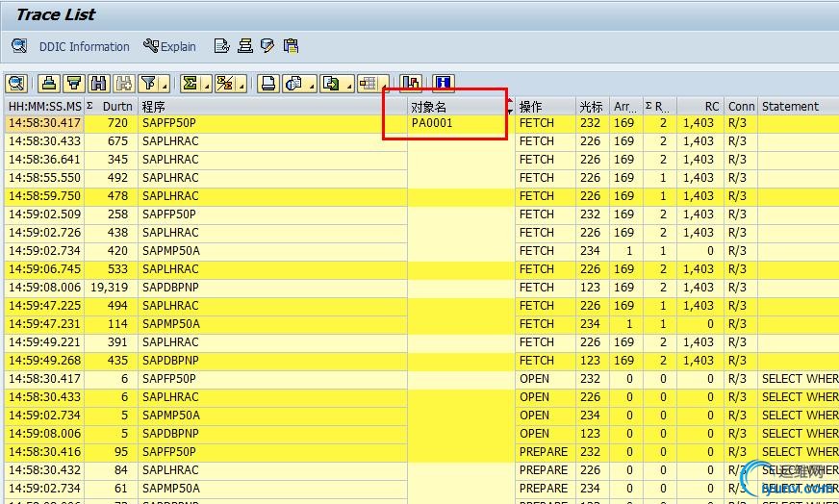Select the HH:MM:SS.MS column header
Screen dimensions: 839x504
point(45,107)
